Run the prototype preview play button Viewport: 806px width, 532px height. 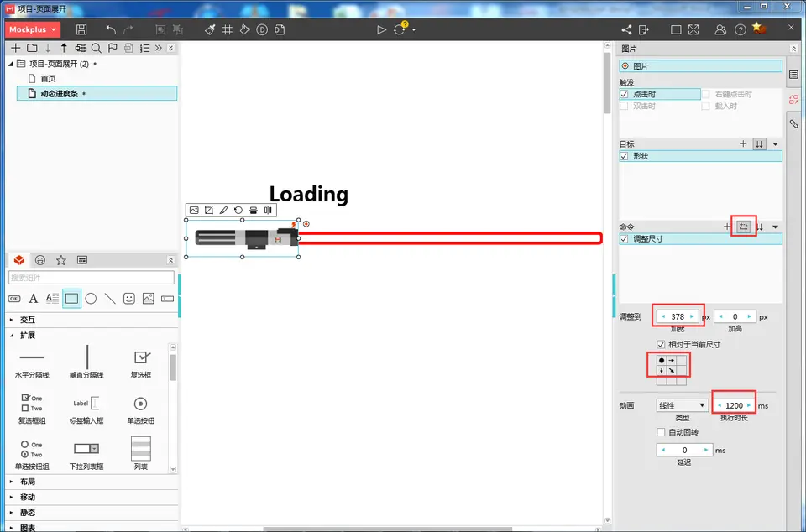[381, 29]
